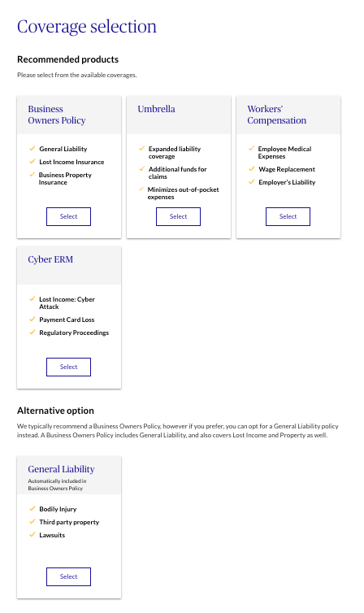Click the checkmark beside Expanded liability coverage
364x613 pixels.
(141, 149)
